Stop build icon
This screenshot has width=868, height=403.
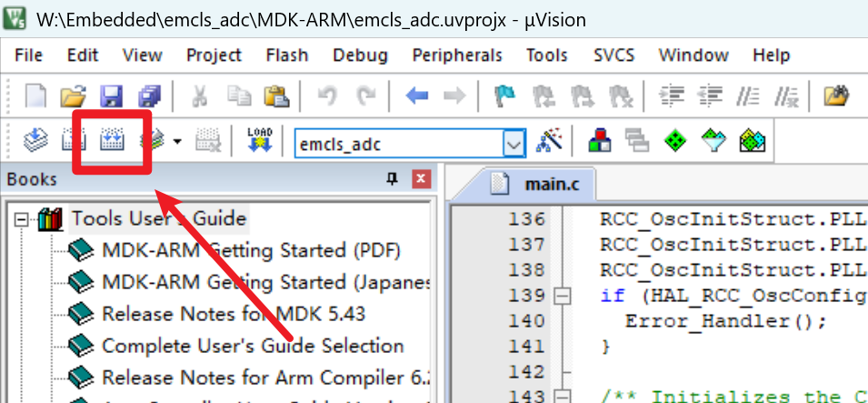coord(208,139)
